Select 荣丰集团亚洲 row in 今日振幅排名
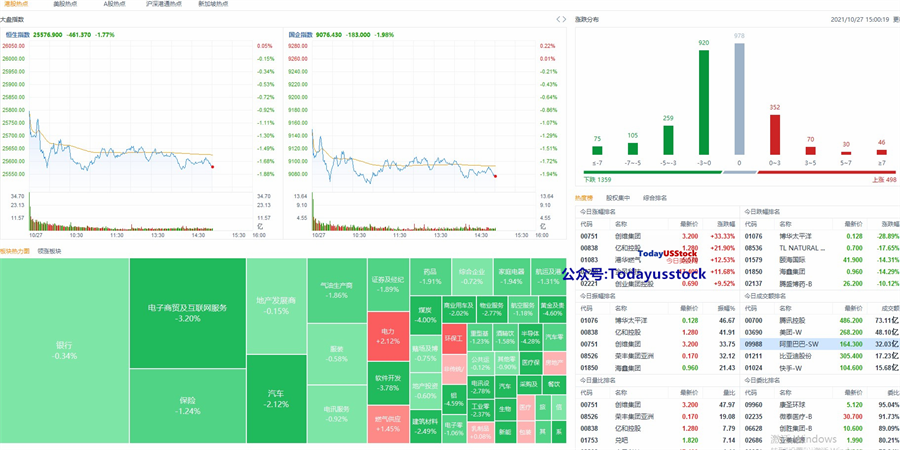Image resolution: width=900 pixels, height=450 pixels. click(657, 356)
